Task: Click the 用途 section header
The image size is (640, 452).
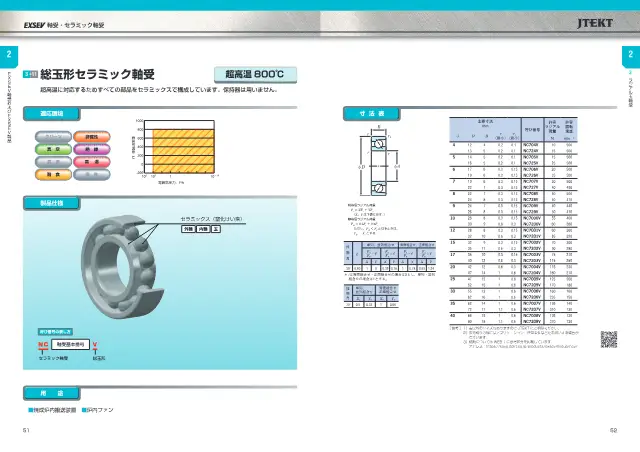Action: [51, 393]
